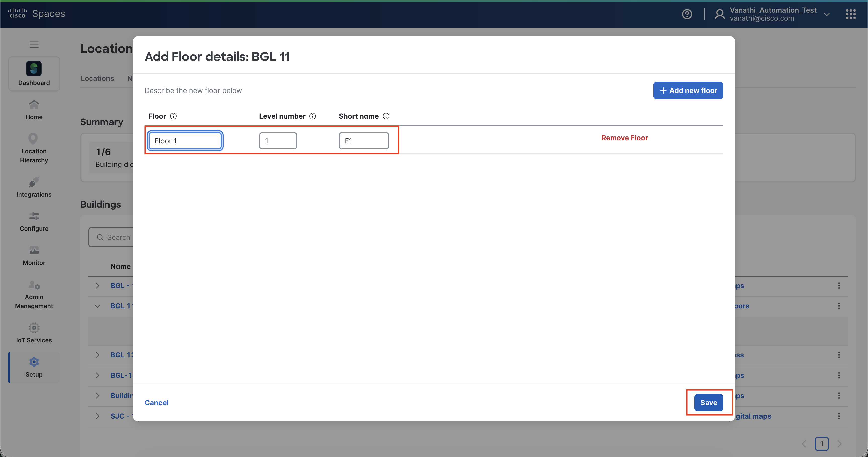The image size is (868, 457).
Task: Click the Remove Floor link
Action: pyautogui.click(x=624, y=138)
